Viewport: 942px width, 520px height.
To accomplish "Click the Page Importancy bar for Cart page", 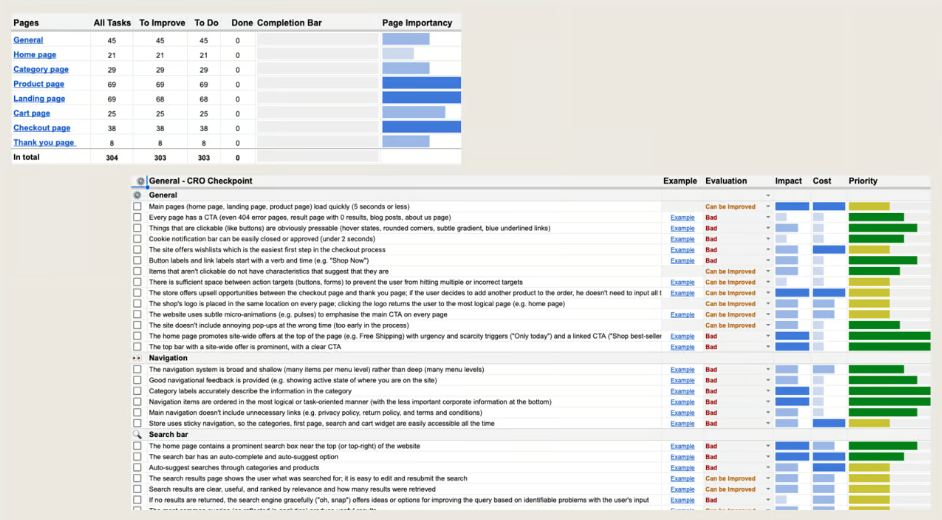I will pyautogui.click(x=413, y=113).
